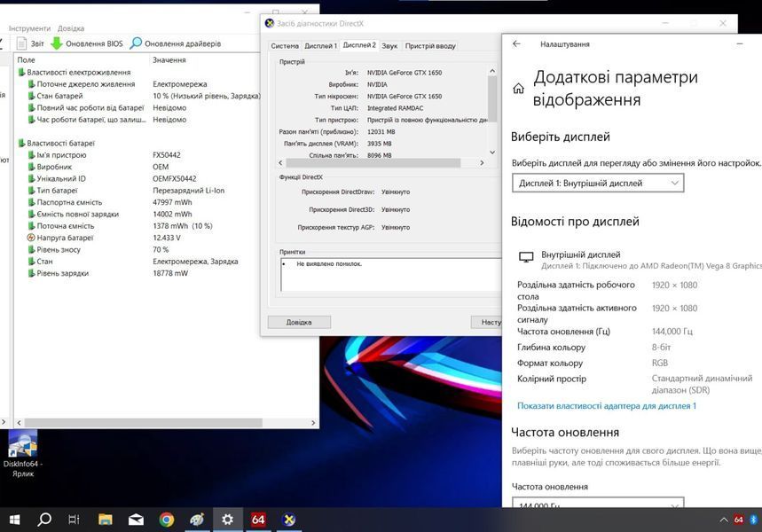Viewport: 762px width, 532px height.
Task: Open taskbar Search magnifier
Action: pyautogui.click(x=44, y=520)
